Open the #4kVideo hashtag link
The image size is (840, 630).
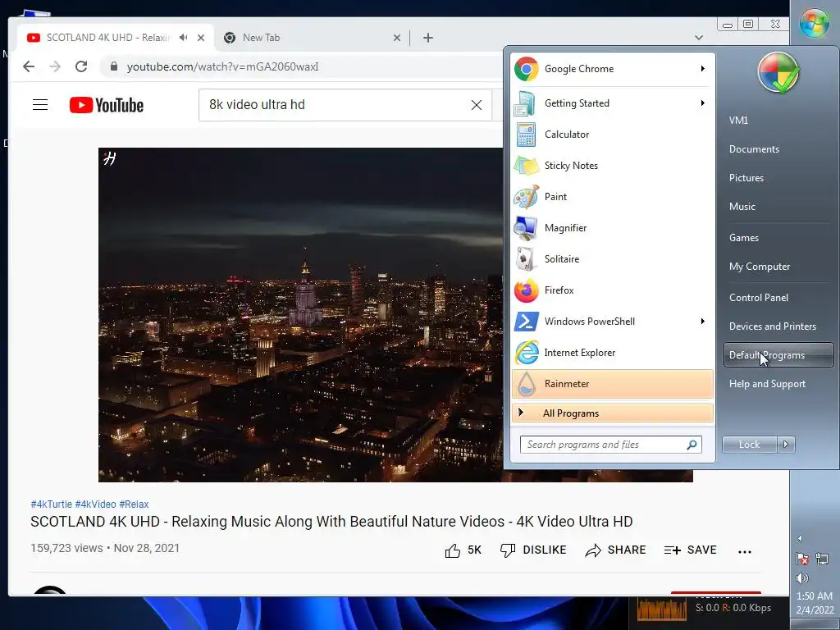[x=95, y=504]
